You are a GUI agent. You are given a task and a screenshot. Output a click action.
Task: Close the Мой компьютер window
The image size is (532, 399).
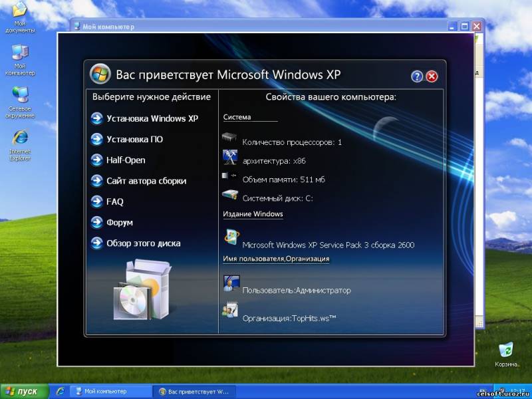[x=477, y=27]
